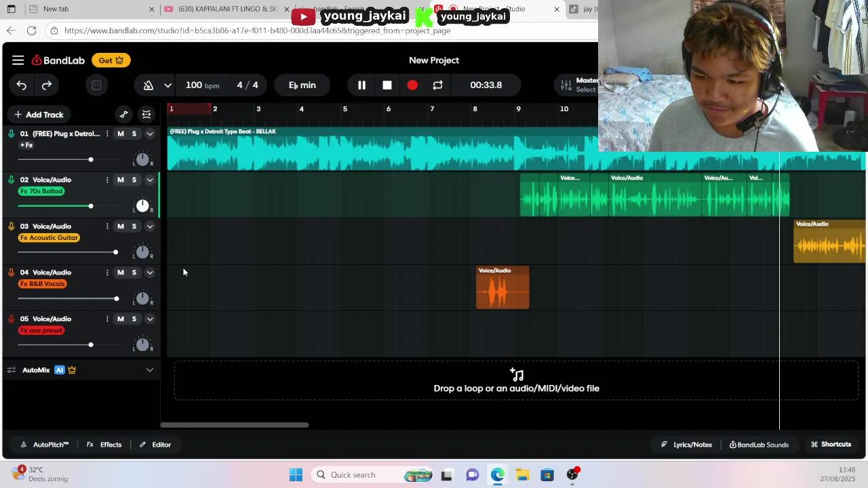This screenshot has width=868, height=488.
Task: Solo track 05 Voice/Audio
Action: 134,319
